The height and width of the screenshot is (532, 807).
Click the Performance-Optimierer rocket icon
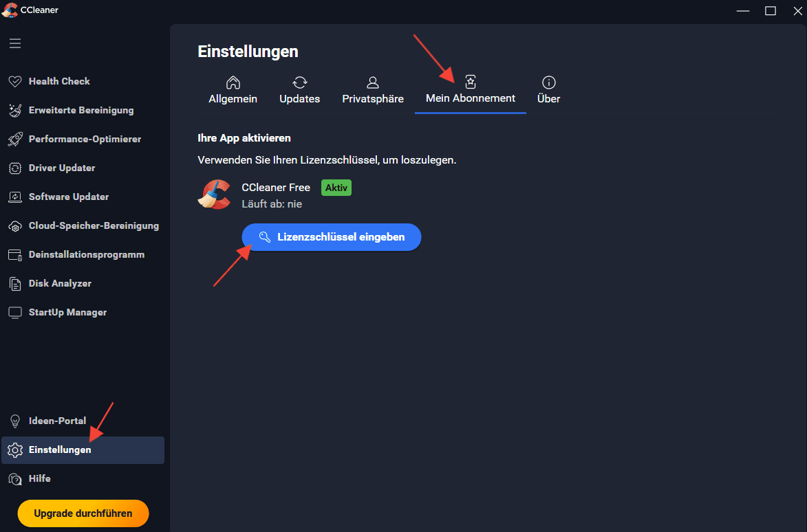click(x=15, y=139)
